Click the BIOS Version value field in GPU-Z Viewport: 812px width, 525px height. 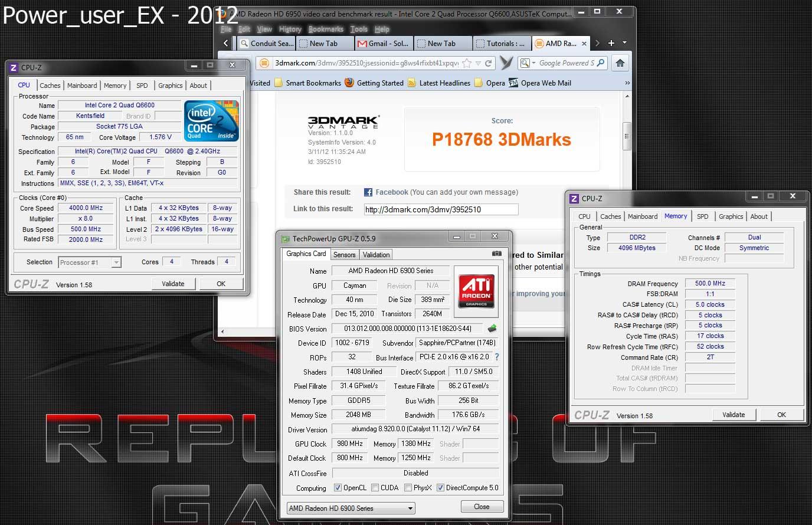(x=408, y=329)
